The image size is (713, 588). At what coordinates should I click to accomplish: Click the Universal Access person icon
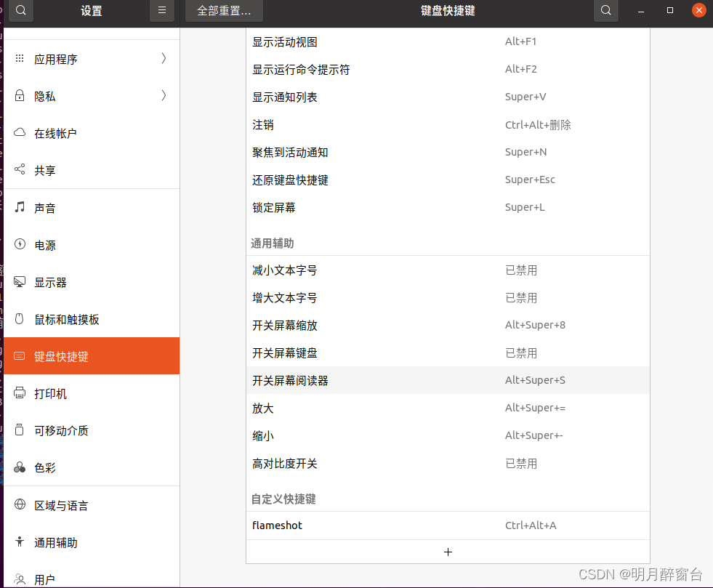pyautogui.click(x=20, y=541)
